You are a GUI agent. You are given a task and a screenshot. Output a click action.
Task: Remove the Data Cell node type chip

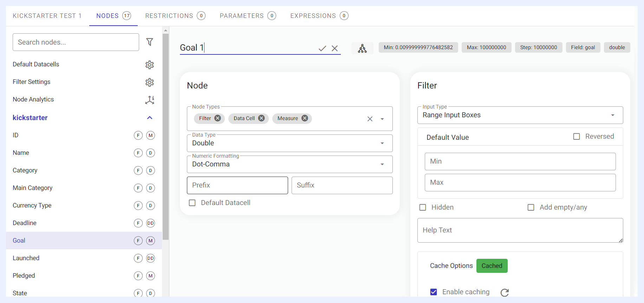[261, 118]
